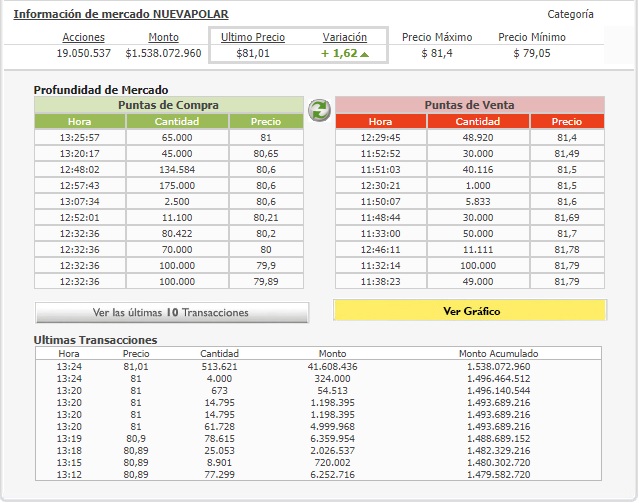639x503 pixels.
Task: Select sell quantity 5.833
Action: (478, 202)
